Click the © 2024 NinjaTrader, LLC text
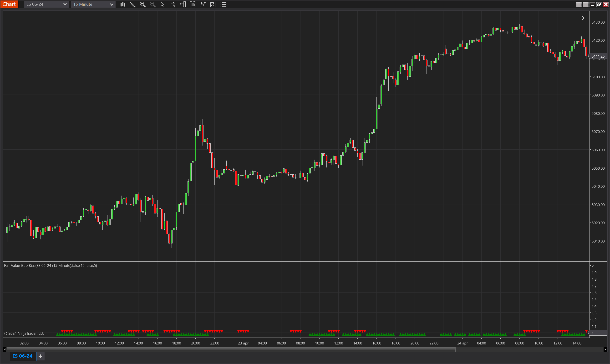This screenshot has height=364, width=610. (24, 333)
